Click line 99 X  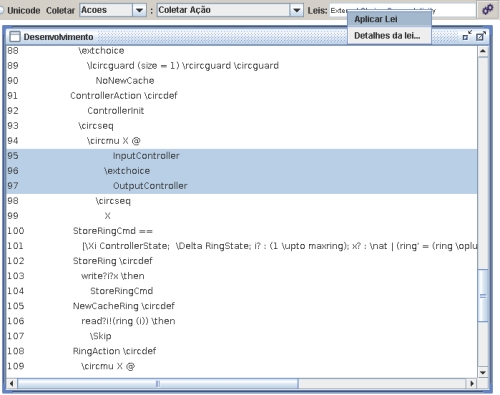pyautogui.click(x=107, y=216)
